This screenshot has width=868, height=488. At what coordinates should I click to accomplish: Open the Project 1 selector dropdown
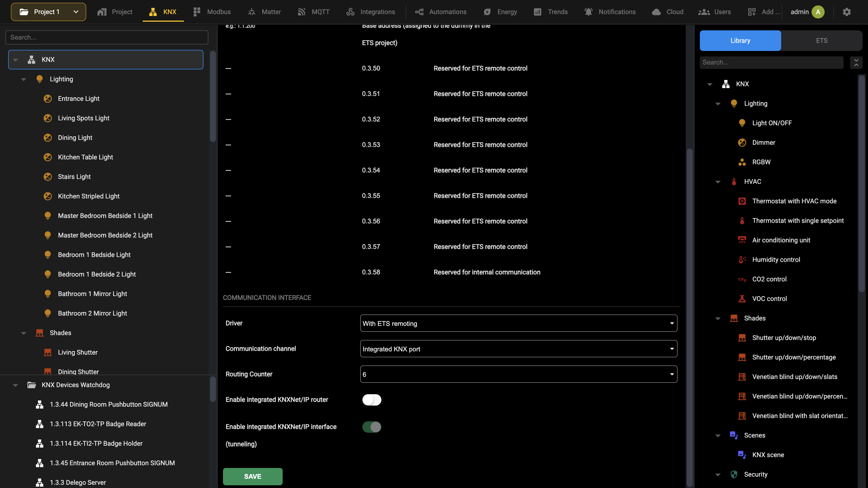[x=49, y=12]
